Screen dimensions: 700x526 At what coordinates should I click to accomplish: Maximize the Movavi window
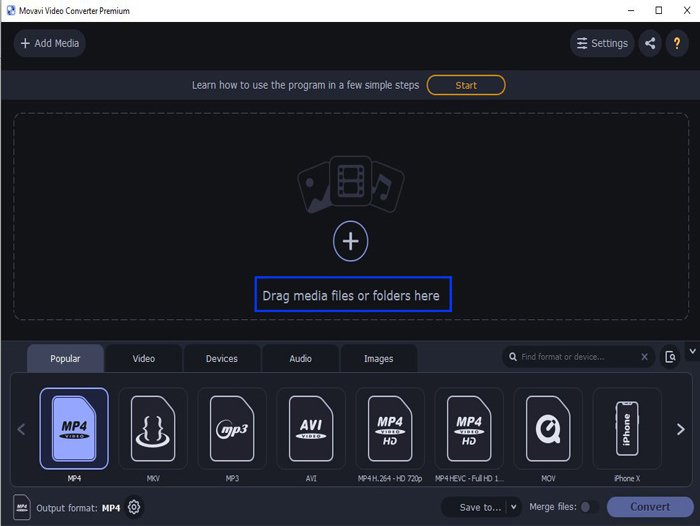[658, 10]
